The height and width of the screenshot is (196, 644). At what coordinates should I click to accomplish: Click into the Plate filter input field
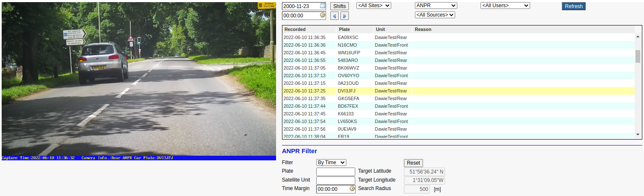(335, 172)
